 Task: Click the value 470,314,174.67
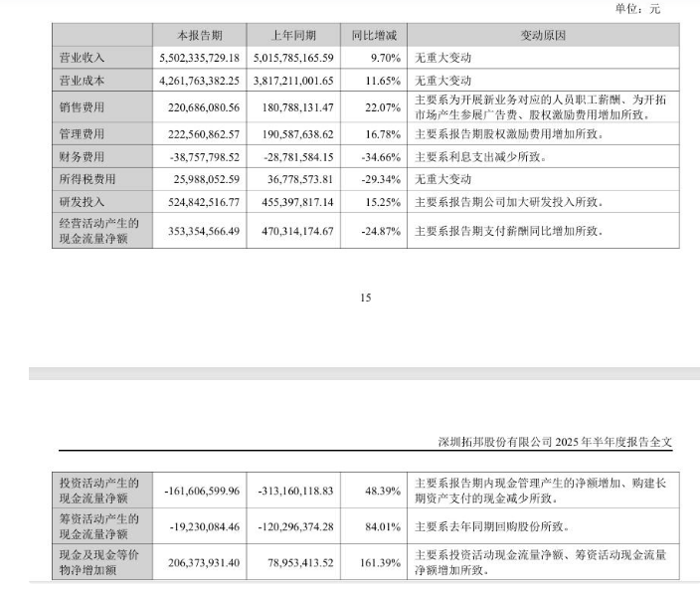[x=297, y=232]
